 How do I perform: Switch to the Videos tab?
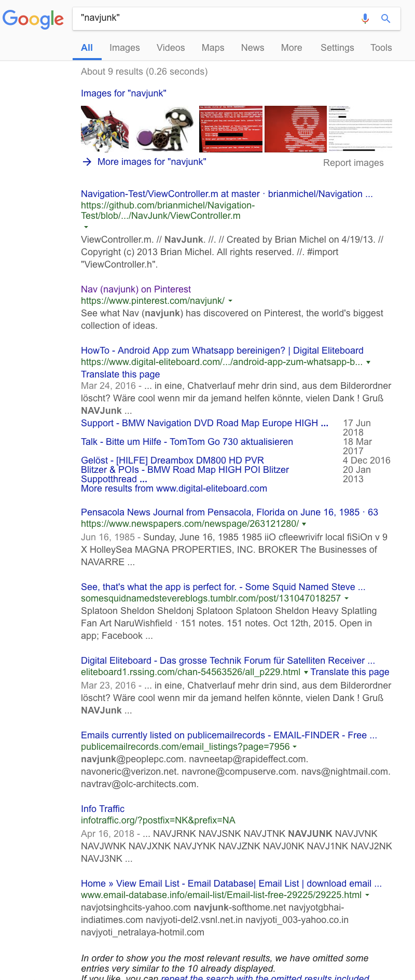pos(171,48)
